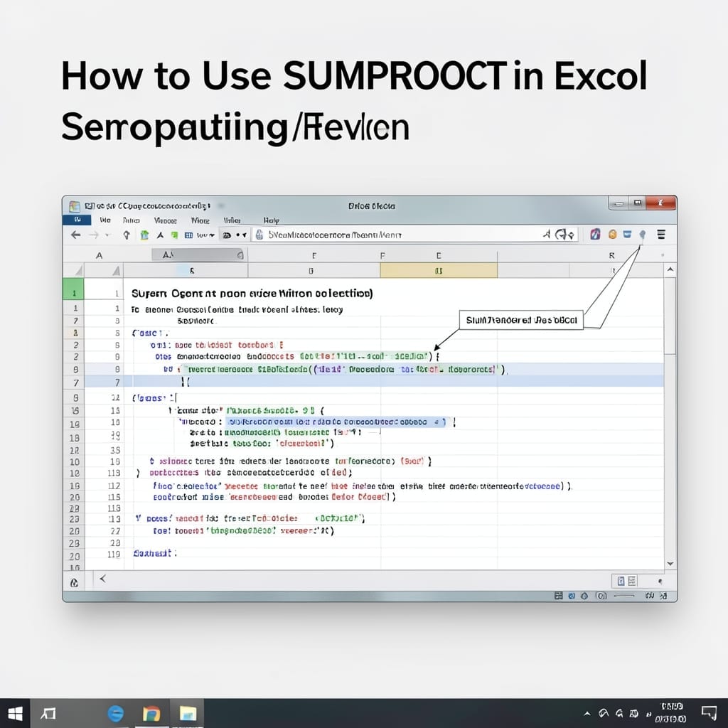The width and height of the screenshot is (728, 728).
Task: Select the green highlighted row 1 header
Action: [73, 289]
